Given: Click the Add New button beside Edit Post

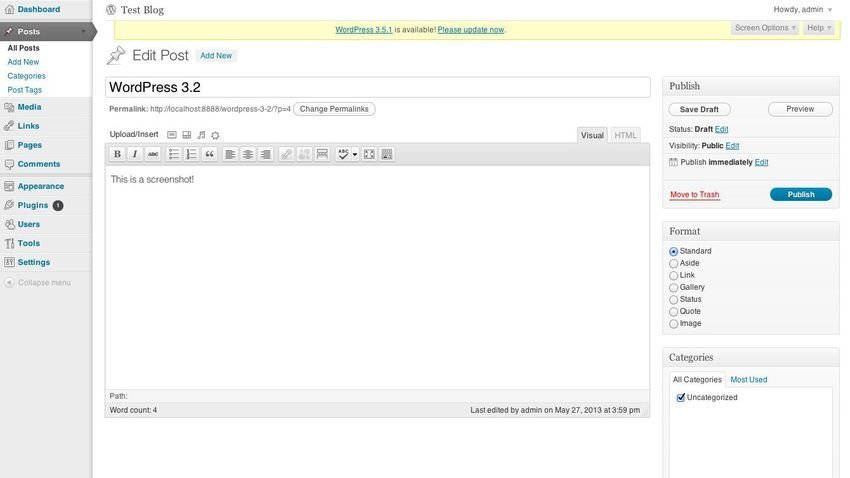Looking at the screenshot, I should [x=216, y=55].
